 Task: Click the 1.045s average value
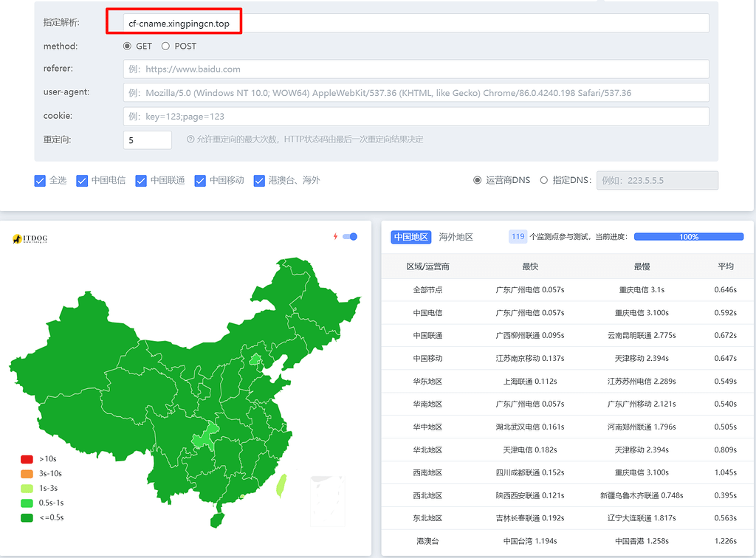pos(726,472)
